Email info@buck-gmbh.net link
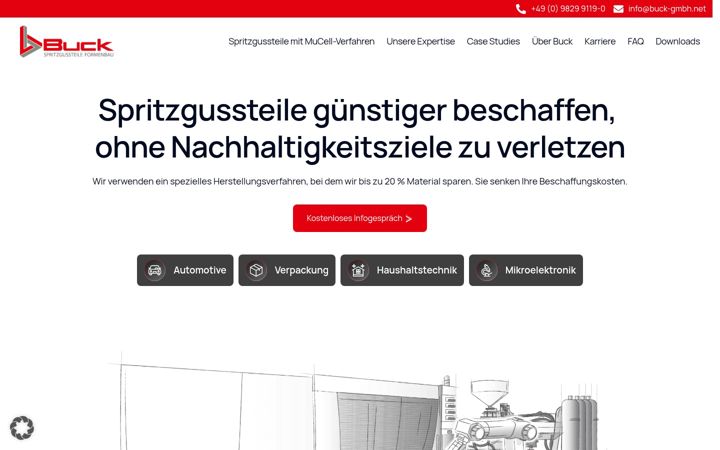The image size is (720, 450). click(x=667, y=9)
